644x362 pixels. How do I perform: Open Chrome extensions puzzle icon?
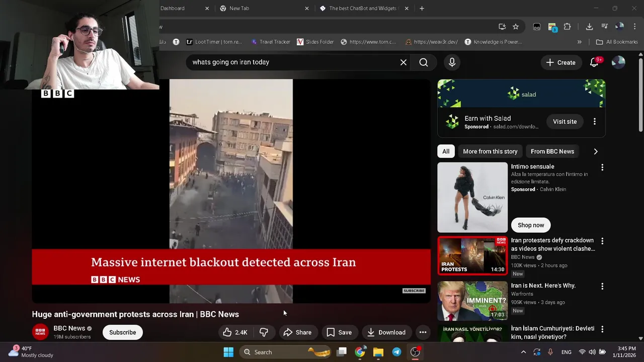tap(567, 27)
